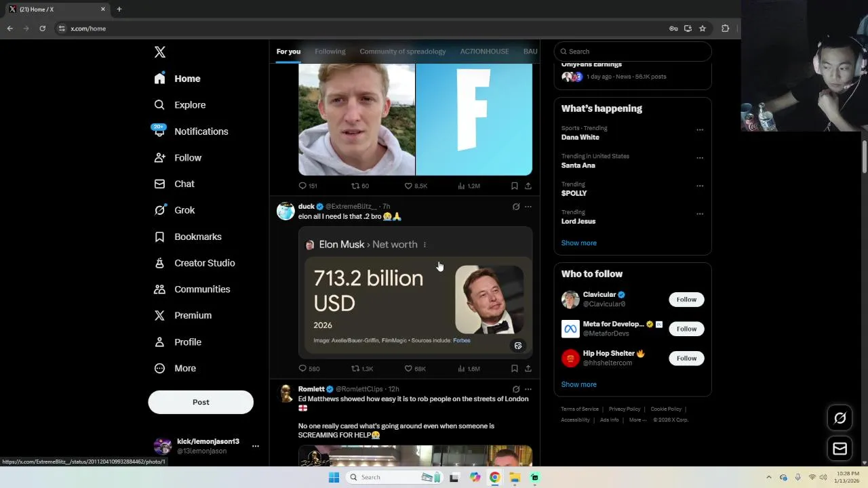The height and width of the screenshot is (488, 868).
Task: Open the Windows Start menu
Action: [x=334, y=477]
